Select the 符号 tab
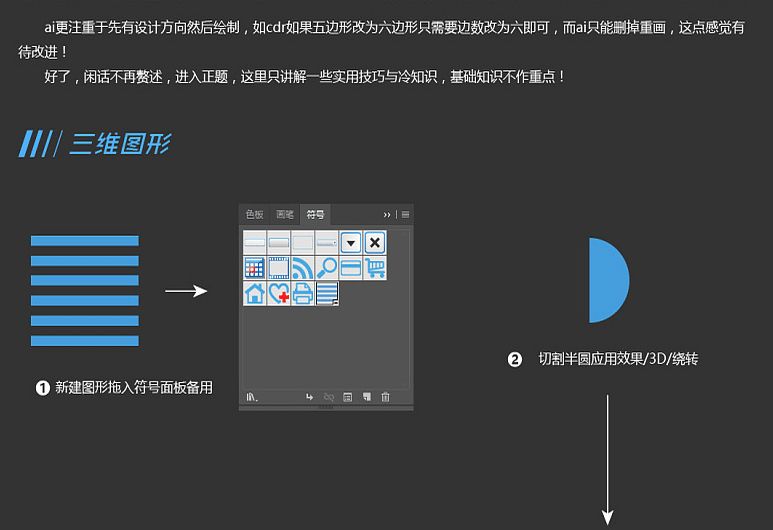Image resolution: width=773 pixels, height=530 pixels. pyautogui.click(x=315, y=214)
